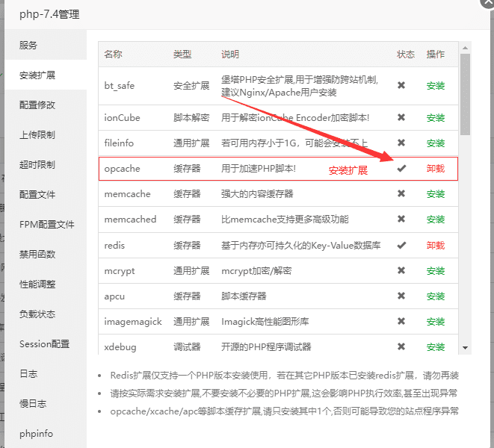Click the X status icon for ionCube
This screenshot has height=448, width=494.
[401, 117]
